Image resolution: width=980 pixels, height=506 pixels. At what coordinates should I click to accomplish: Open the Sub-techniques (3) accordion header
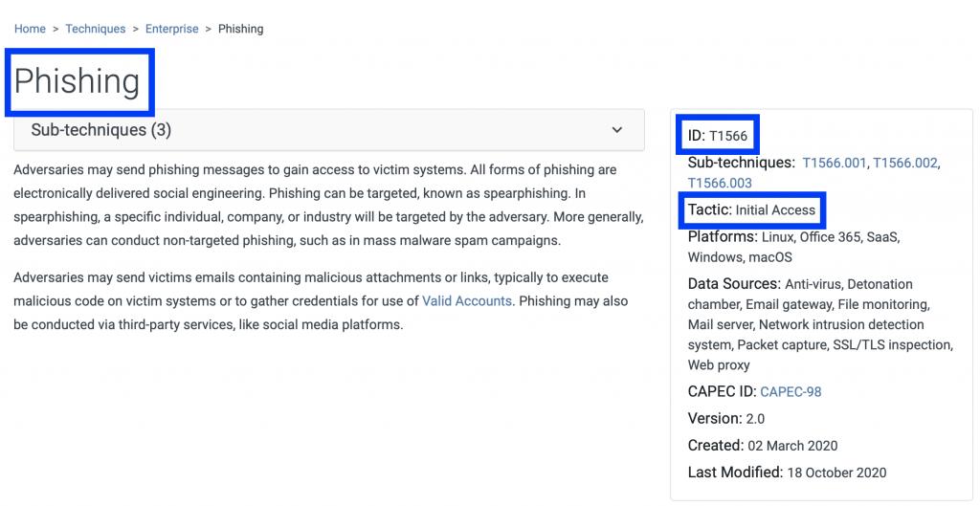click(329, 130)
